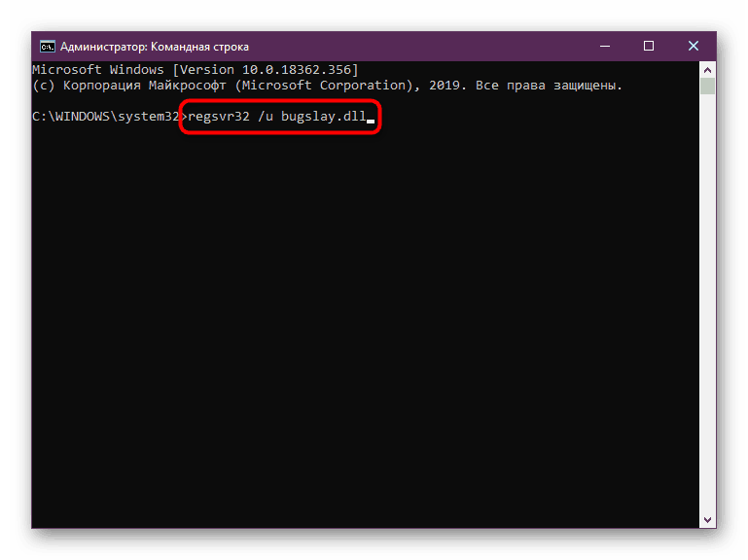Close the Administrator command prompt window
The height and width of the screenshot is (560, 748).
point(693,46)
